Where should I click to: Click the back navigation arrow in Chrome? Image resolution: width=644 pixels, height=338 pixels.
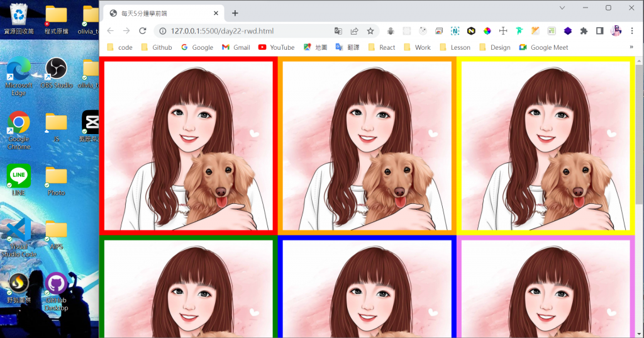[x=111, y=31]
